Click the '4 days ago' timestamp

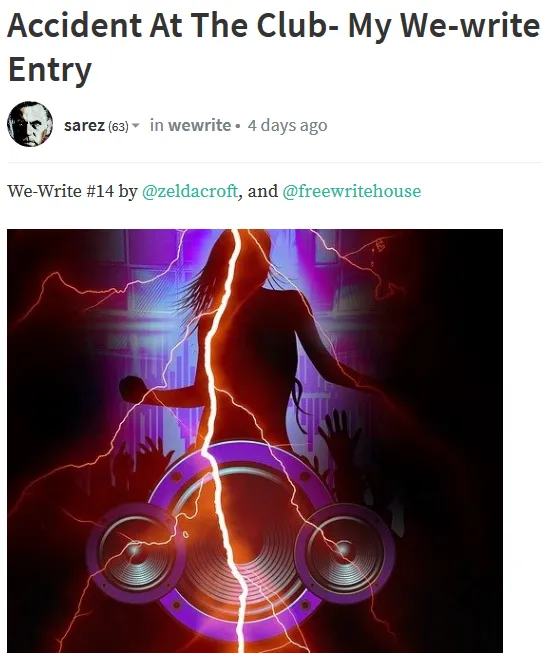point(287,125)
